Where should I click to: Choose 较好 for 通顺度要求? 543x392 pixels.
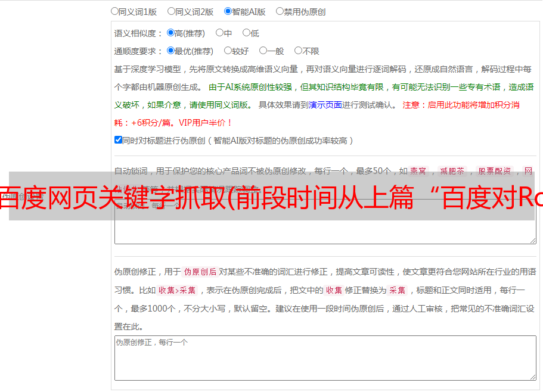point(228,51)
